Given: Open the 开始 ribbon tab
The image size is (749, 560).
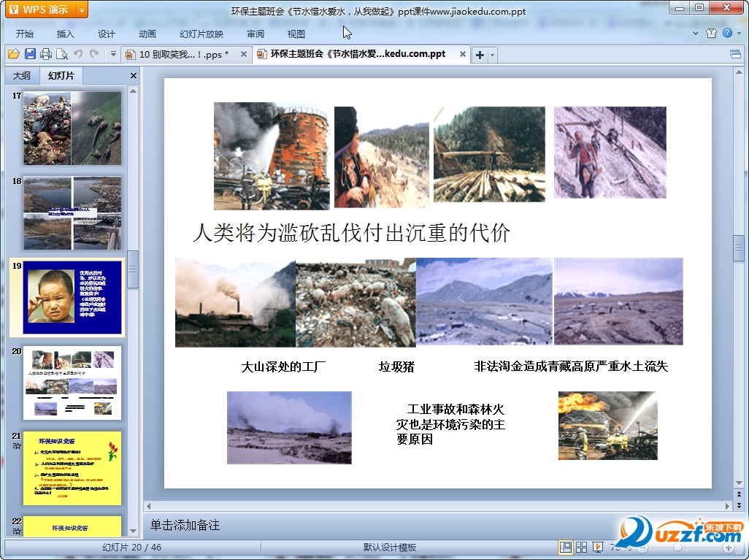Looking at the screenshot, I should pyautogui.click(x=24, y=34).
